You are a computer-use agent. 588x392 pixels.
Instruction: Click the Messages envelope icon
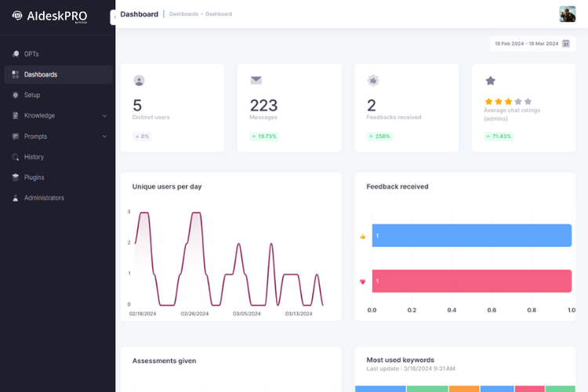(x=256, y=80)
